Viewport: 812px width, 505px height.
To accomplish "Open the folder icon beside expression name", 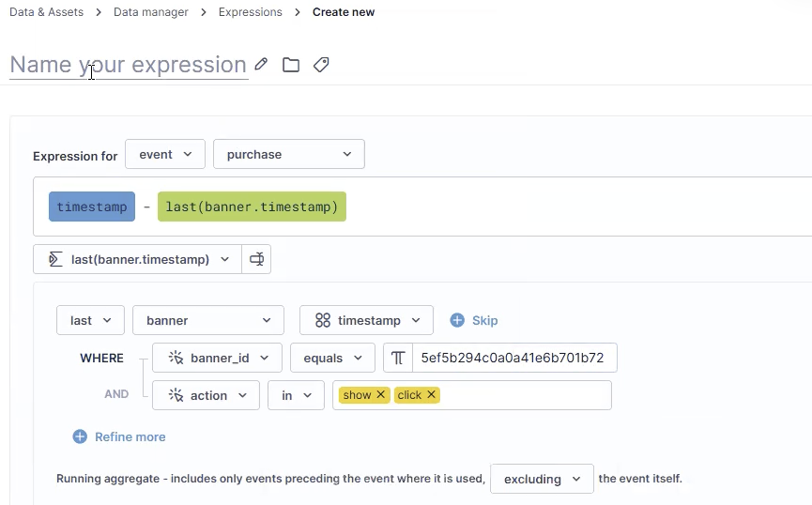I will coord(291,65).
